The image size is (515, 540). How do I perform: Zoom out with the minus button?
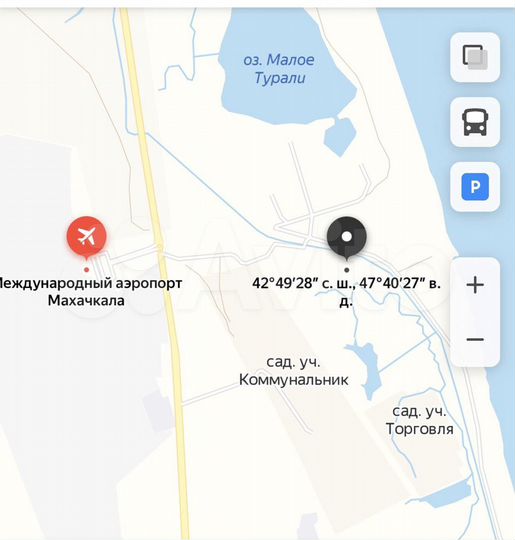tap(475, 340)
